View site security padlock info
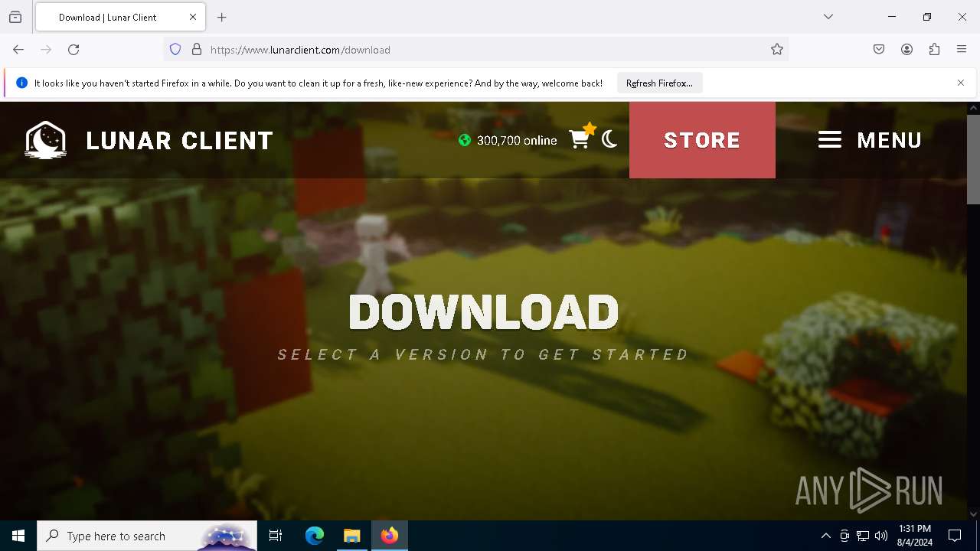Image resolution: width=980 pixels, height=551 pixels. [197, 50]
